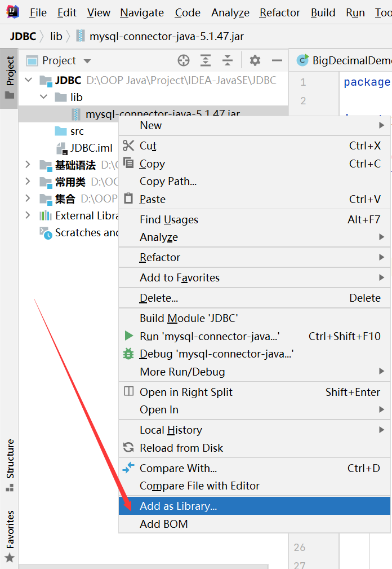Select Build Module 'JDBC'

(255, 318)
